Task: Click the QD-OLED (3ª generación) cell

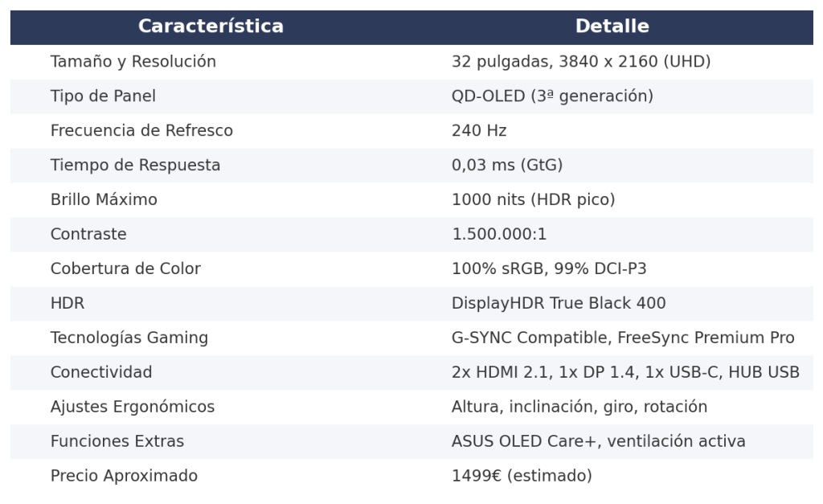Action: point(552,96)
